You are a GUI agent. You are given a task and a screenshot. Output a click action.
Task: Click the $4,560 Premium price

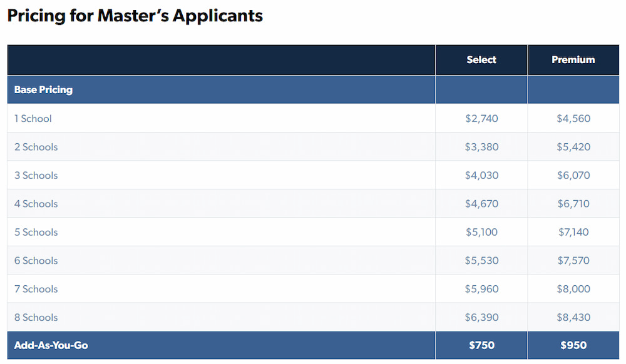pos(573,118)
